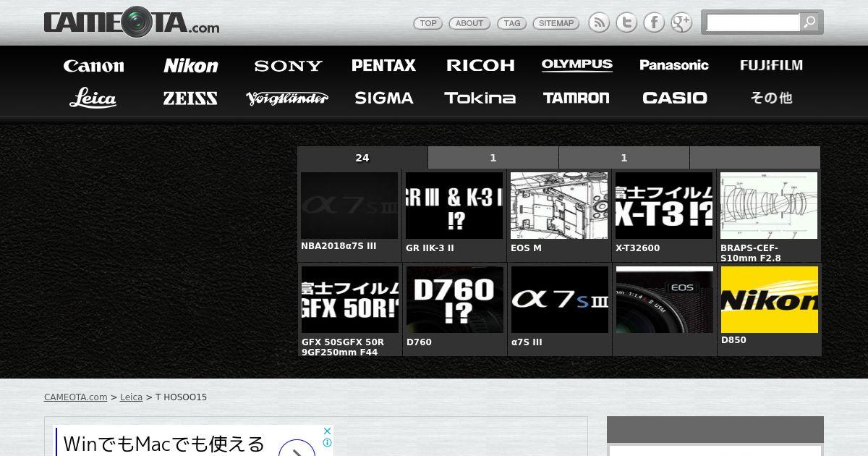Close the ad with X icon
The image size is (868, 456).
click(327, 431)
